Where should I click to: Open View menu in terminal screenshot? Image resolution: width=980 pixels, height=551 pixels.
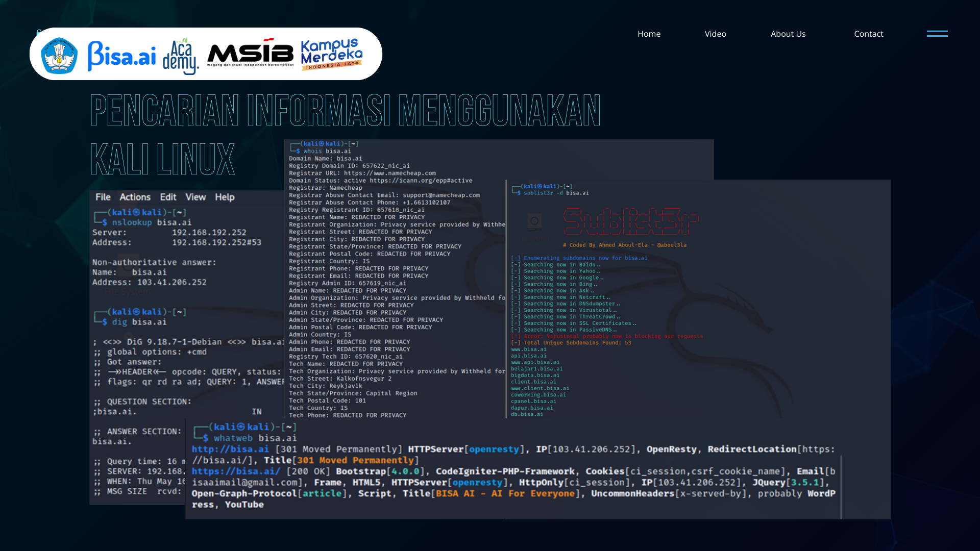[x=195, y=197]
